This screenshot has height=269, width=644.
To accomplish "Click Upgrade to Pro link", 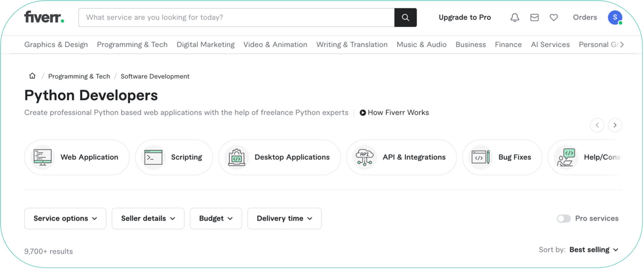I will point(465,17).
